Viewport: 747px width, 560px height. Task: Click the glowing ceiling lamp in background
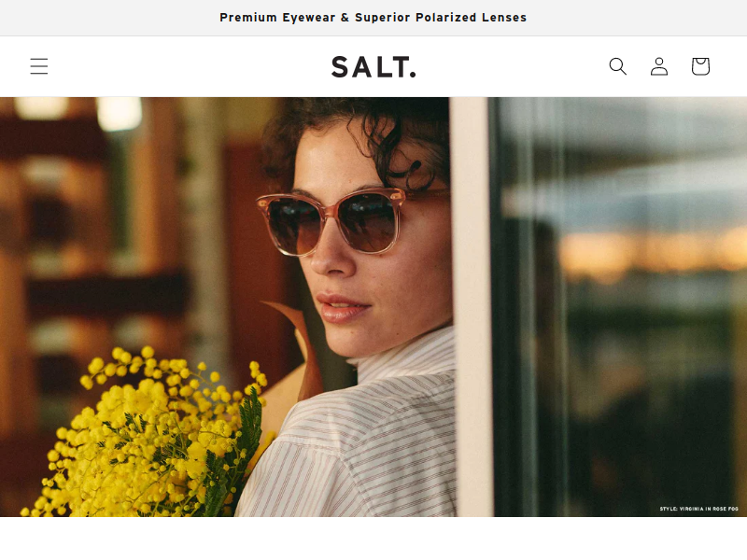(120, 113)
